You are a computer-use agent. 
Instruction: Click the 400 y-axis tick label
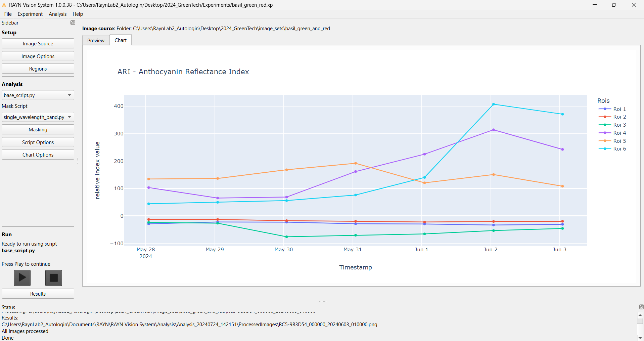pos(119,106)
